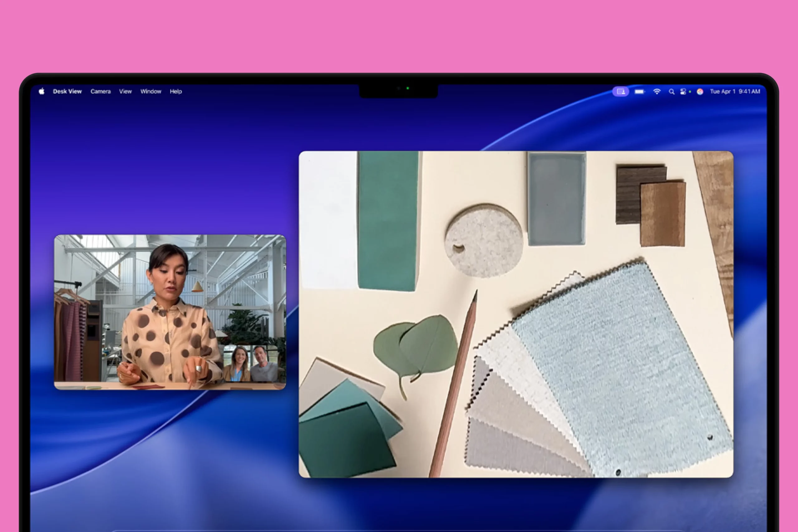Open the View menu

(x=125, y=91)
